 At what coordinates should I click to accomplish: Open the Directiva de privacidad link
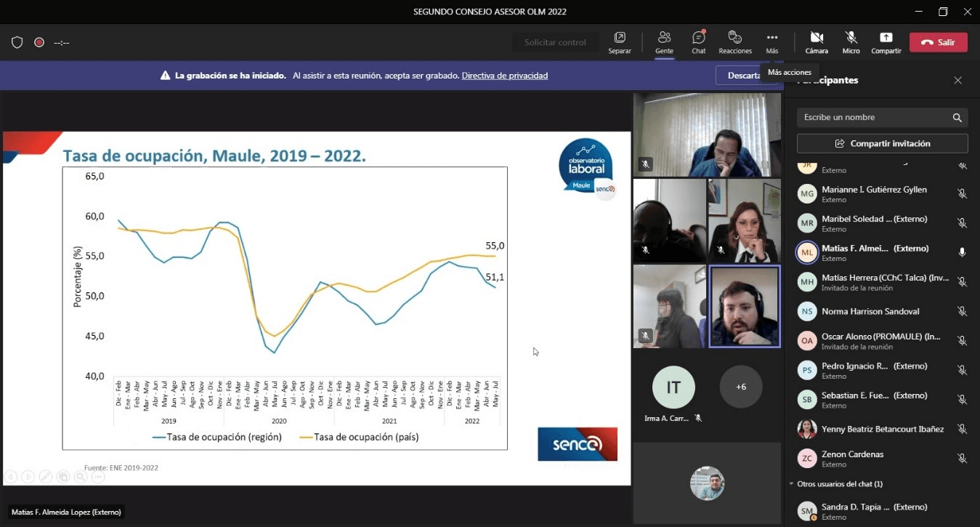(x=504, y=76)
